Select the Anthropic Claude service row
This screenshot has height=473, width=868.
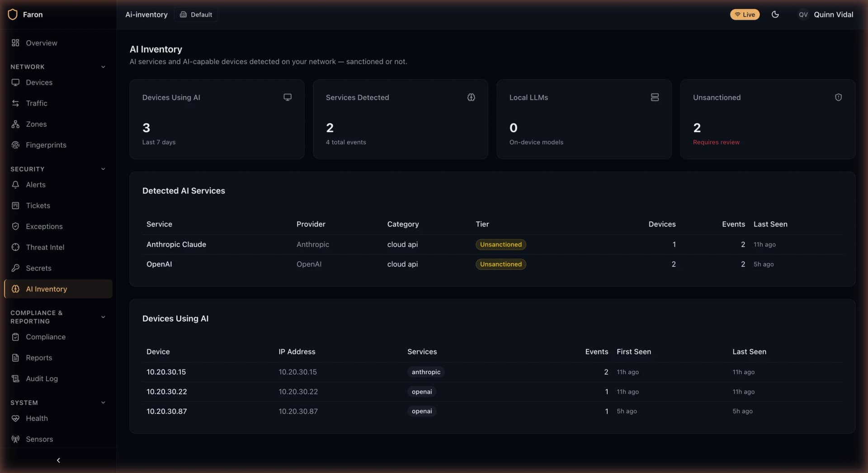click(492, 244)
